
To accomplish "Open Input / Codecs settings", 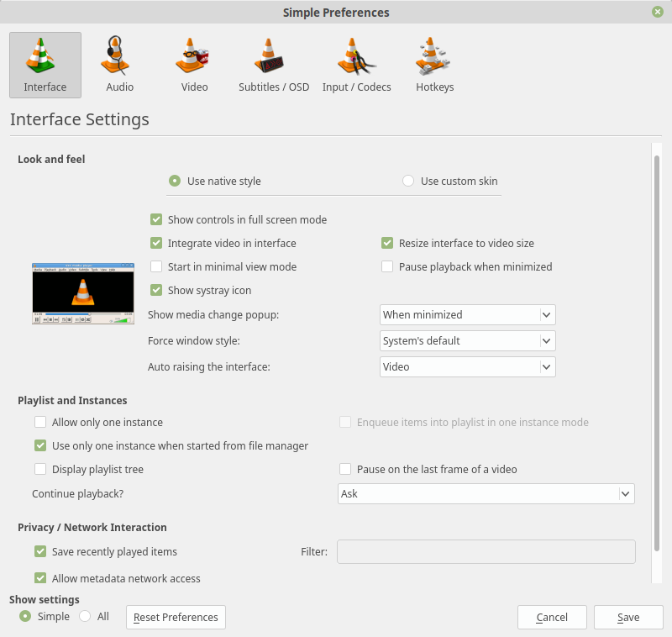I will point(356,65).
